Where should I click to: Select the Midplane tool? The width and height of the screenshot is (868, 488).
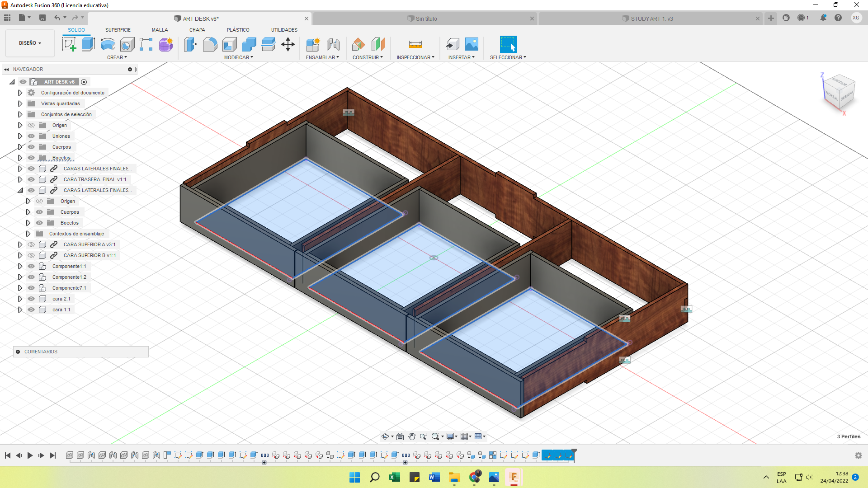point(378,44)
